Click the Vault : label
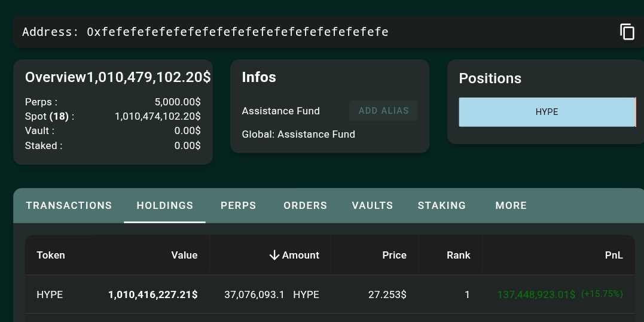644x322 pixels. [x=39, y=130]
